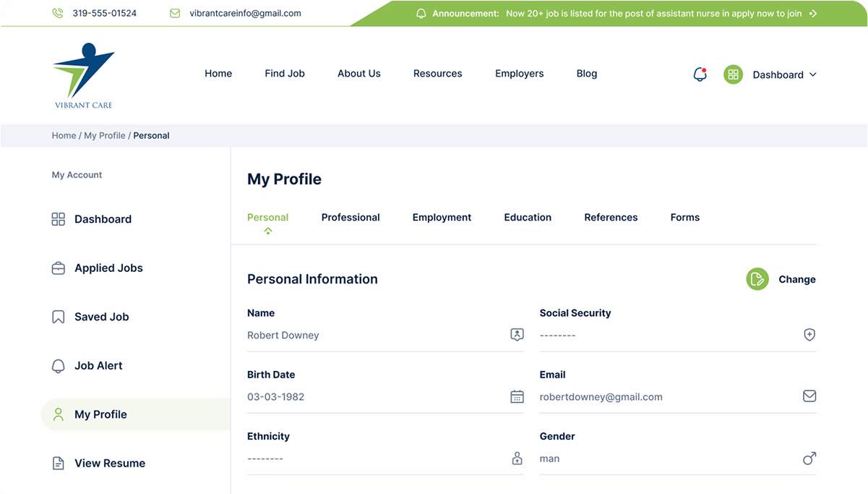Click the Applied Jobs briefcase icon

pos(58,268)
